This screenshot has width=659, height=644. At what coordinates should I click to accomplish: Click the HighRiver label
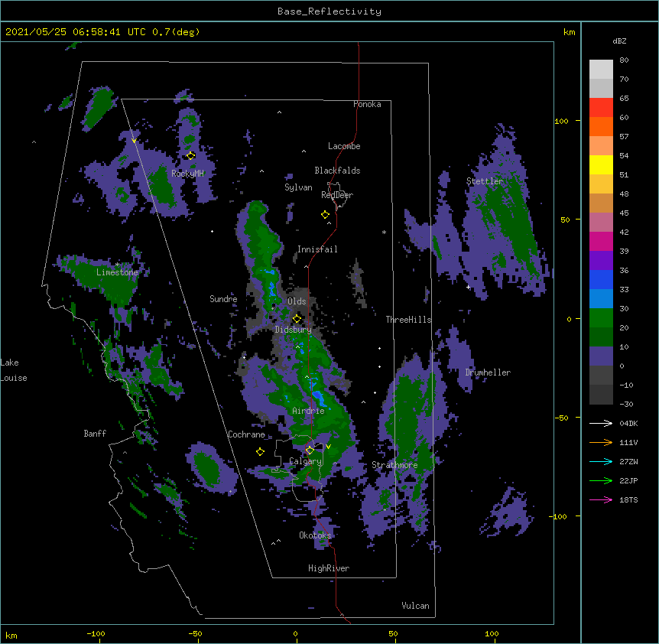coord(329,568)
